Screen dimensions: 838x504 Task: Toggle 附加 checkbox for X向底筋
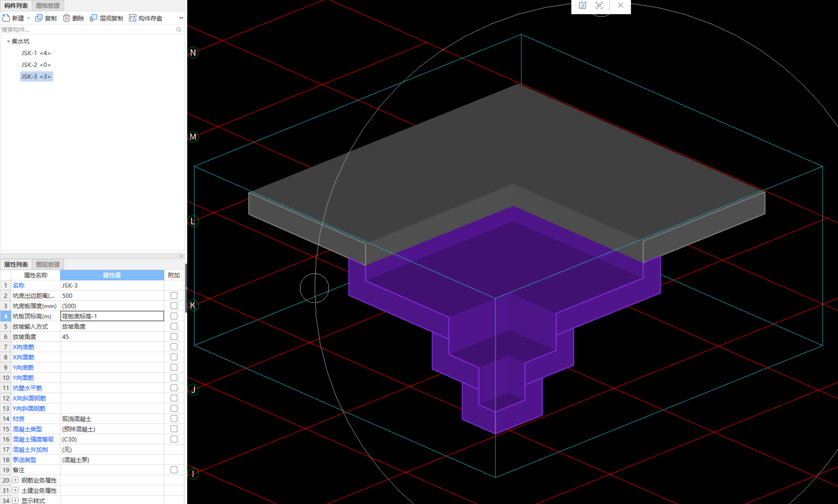pyautogui.click(x=174, y=347)
